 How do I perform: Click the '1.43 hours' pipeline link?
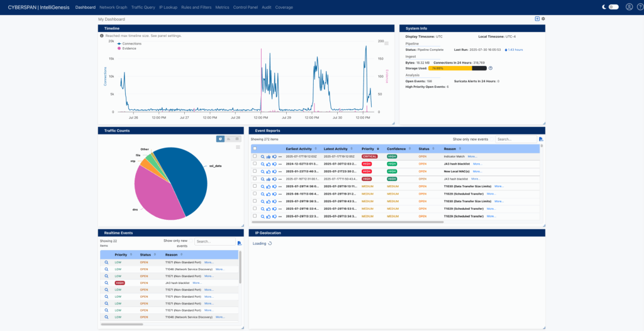pyautogui.click(x=514, y=49)
